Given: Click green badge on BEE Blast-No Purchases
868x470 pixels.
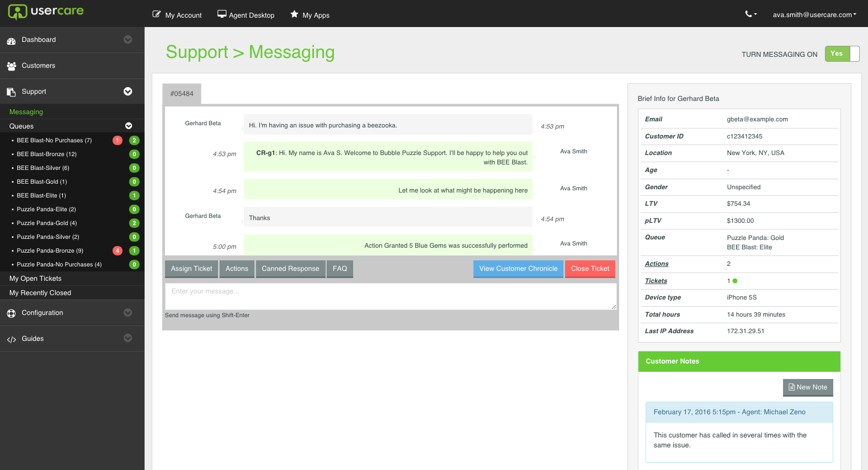Looking at the screenshot, I should (x=134, y=141).
